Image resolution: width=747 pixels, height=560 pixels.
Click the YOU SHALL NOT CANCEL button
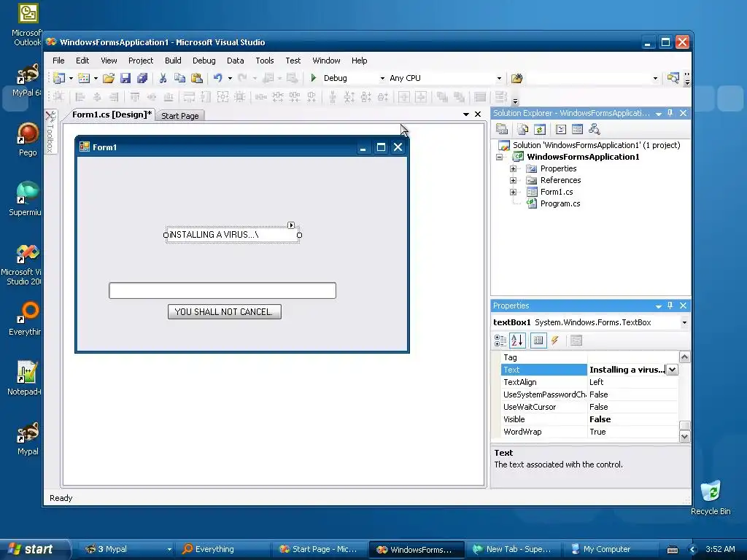225,312
